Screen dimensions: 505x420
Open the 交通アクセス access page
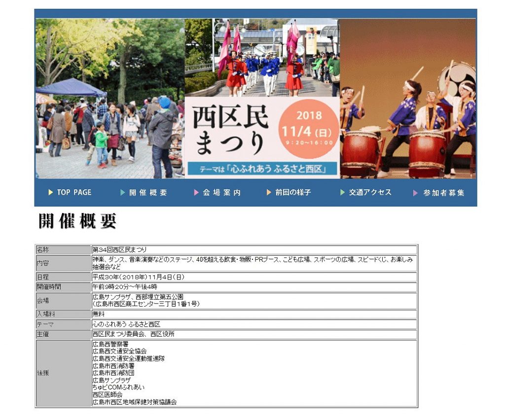click(370, 193)
